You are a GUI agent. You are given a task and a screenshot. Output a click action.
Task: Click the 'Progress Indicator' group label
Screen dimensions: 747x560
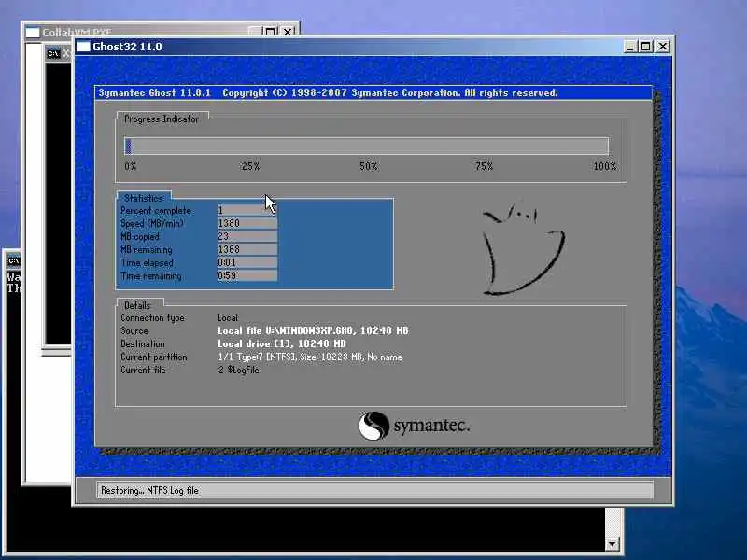161,119
